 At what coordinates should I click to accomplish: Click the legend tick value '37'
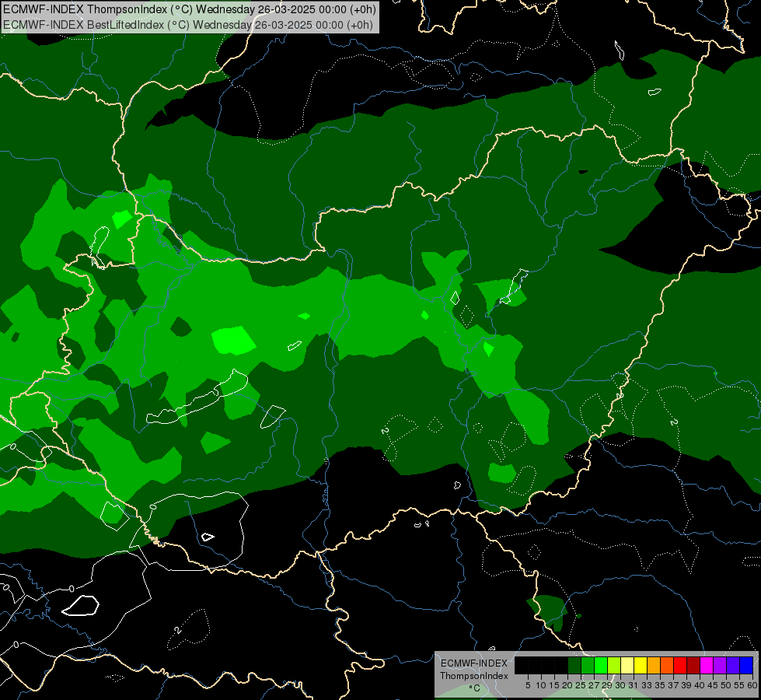coord(674,685)
